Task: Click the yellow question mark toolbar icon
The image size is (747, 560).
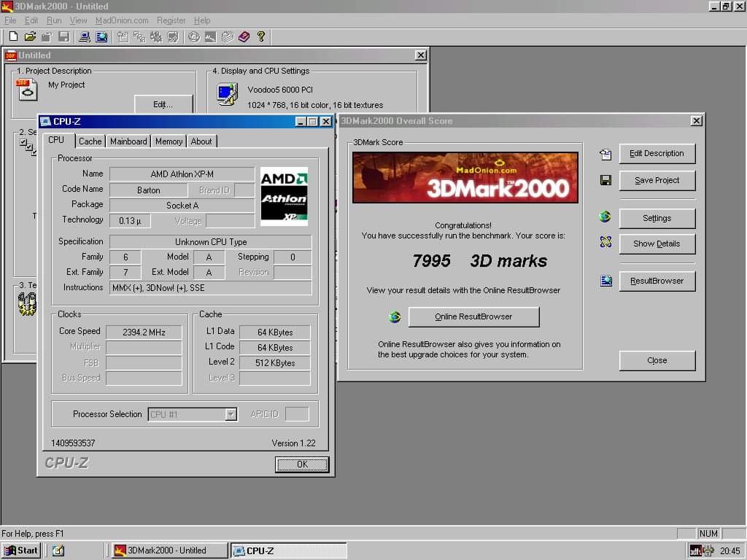Action: 260,36
